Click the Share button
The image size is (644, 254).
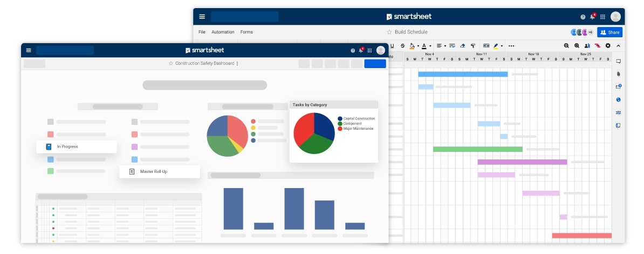610,32
